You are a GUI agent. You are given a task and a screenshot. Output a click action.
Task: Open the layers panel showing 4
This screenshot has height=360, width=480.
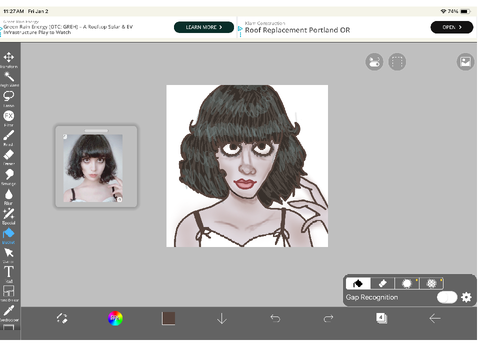[x=381, y=318]
